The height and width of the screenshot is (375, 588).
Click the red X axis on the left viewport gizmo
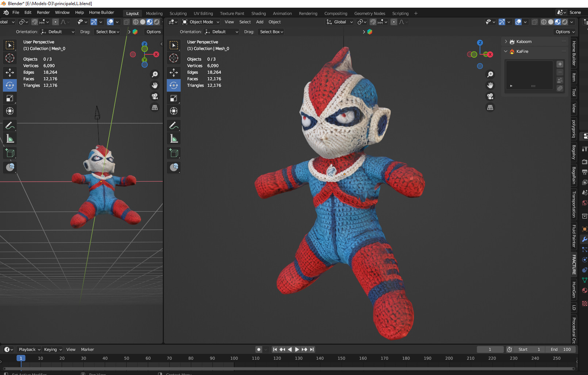click(x=156, y=54)
